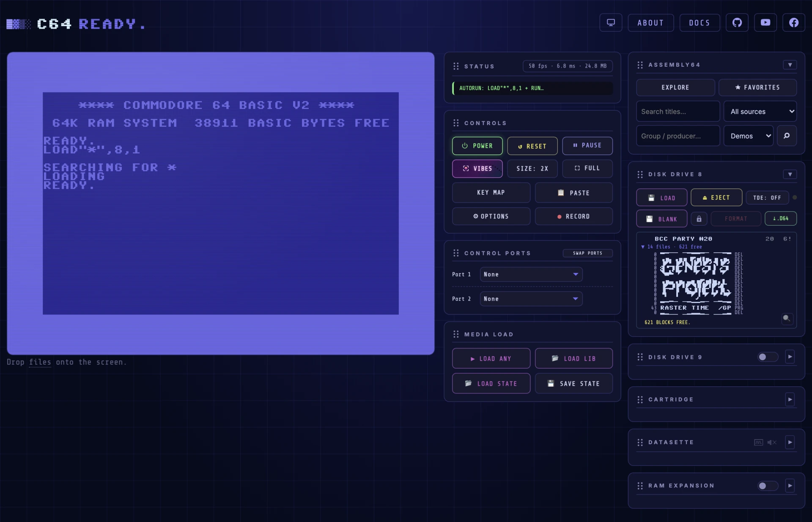Toggle Vibes mode
This screenshot has height=522, width=812.
pyautogui.click(x=477, y=169)
